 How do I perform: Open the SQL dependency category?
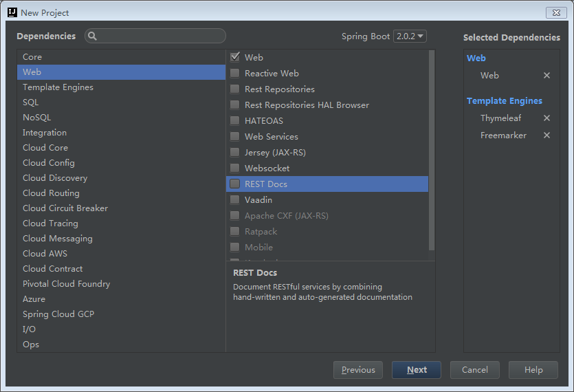(x=121, y=102)
